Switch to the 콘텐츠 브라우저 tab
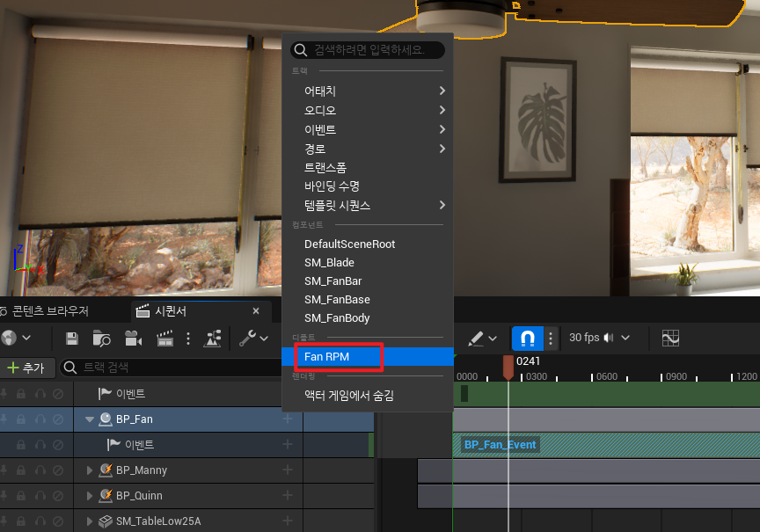This screenshot has height=532, width=760. tap(45, 311)
